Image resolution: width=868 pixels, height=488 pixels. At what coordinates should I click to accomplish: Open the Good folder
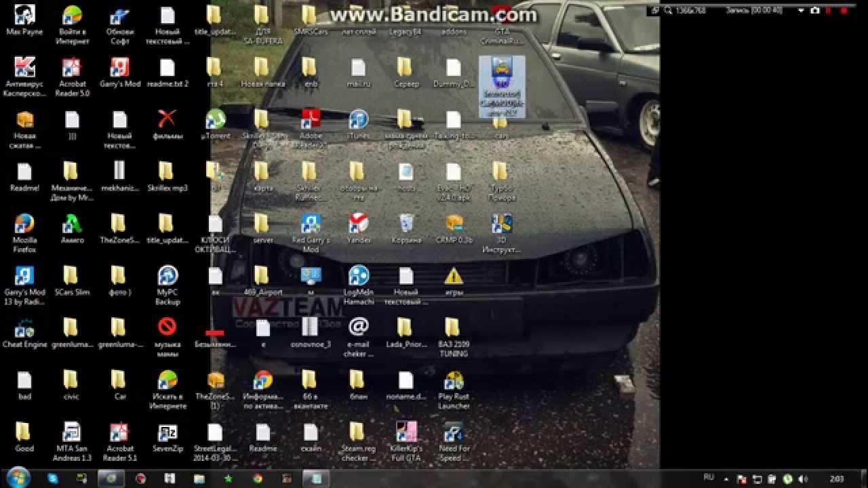pos(24,437)
